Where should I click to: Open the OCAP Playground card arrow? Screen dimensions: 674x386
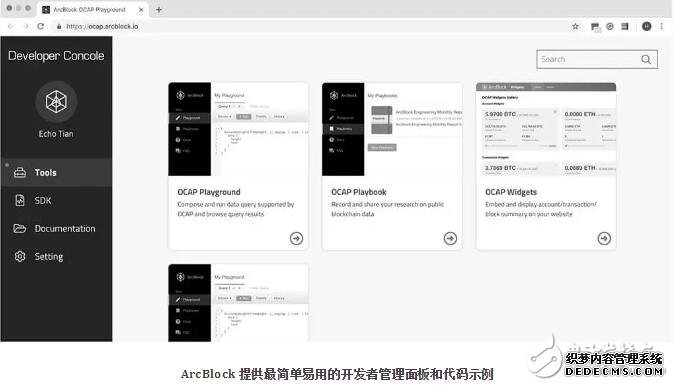(296, 238)
